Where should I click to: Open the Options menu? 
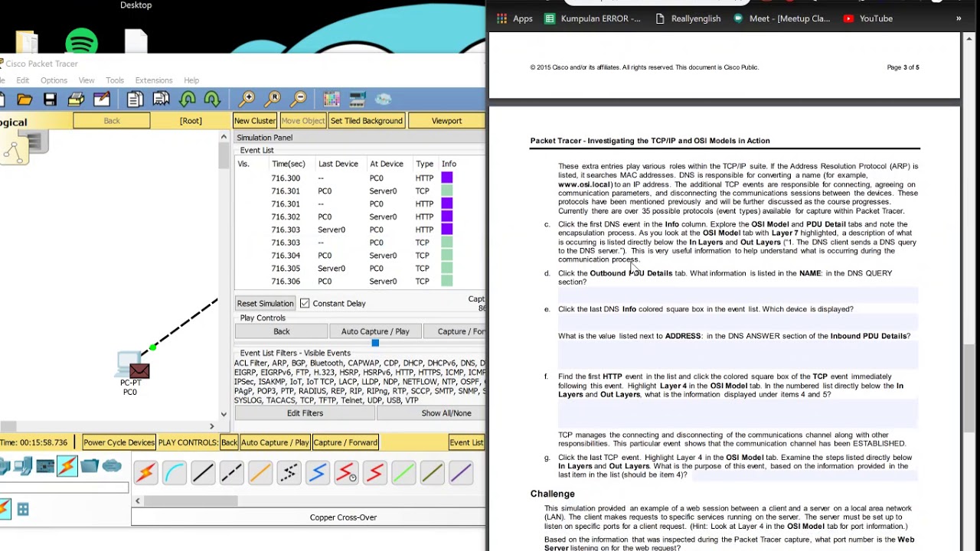point(54,80)
